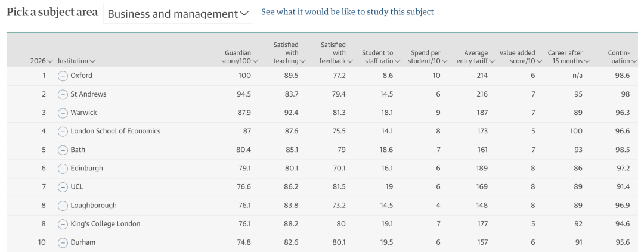This screenshot has height=252, width=644.
Task: Sort by Institution column header
Action: pos(76,61)
